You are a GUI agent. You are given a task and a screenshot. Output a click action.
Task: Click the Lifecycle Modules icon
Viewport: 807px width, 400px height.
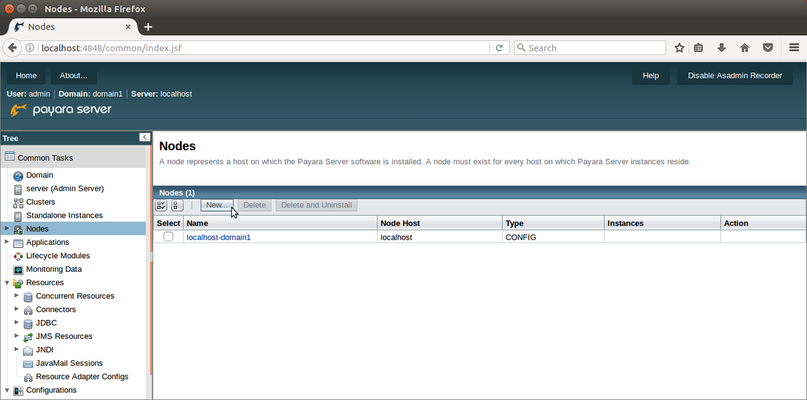pos(18,256)
